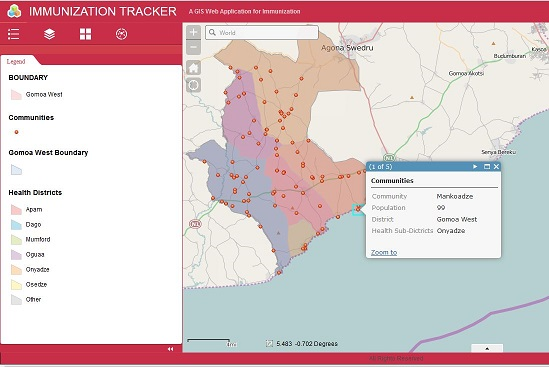Open the Legend list icon

14,34
